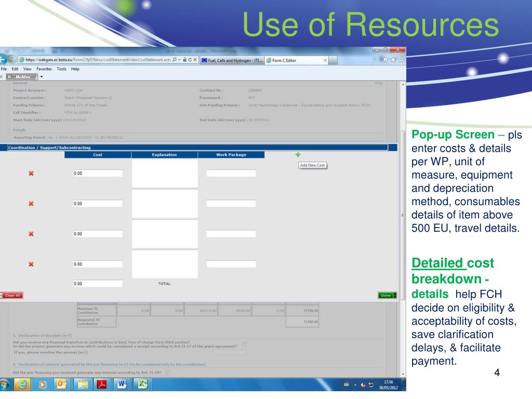Click the address bar lock security icon
The height and width of the screenshot is (399, 532).
[185, 60]
